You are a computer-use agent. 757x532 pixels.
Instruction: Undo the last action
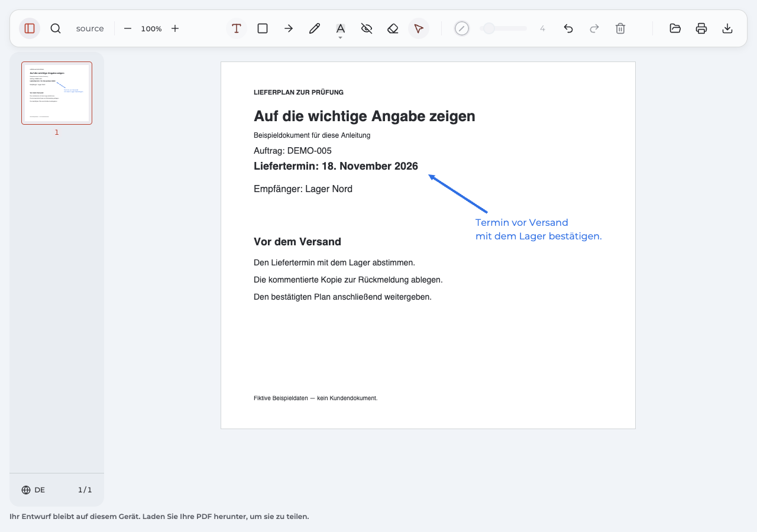(568, 28)
